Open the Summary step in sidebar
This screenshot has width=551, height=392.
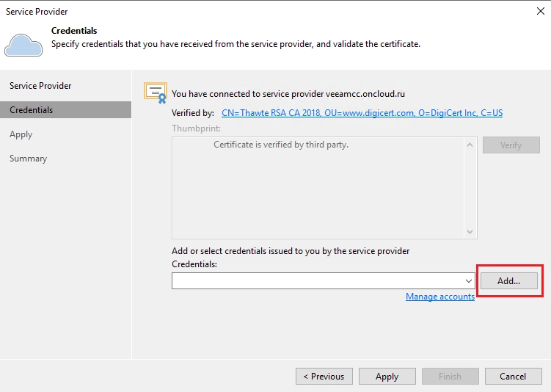[28, 159]
